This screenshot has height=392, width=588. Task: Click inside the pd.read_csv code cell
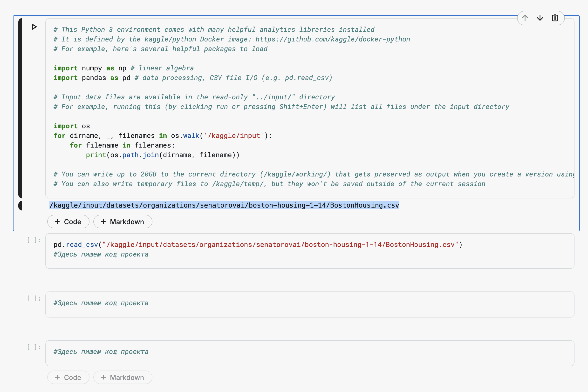310,251
